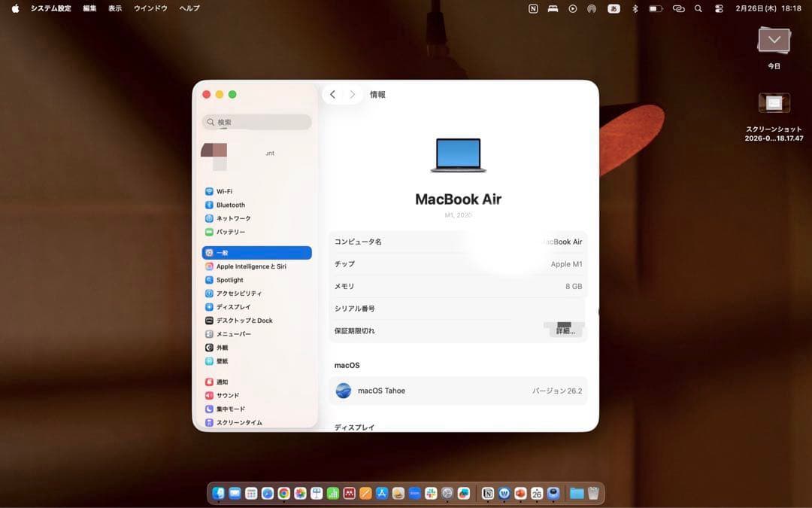The image size is (812, 508).
Task: Expand the 今日 stack on desktop
Action: (774, 41)
